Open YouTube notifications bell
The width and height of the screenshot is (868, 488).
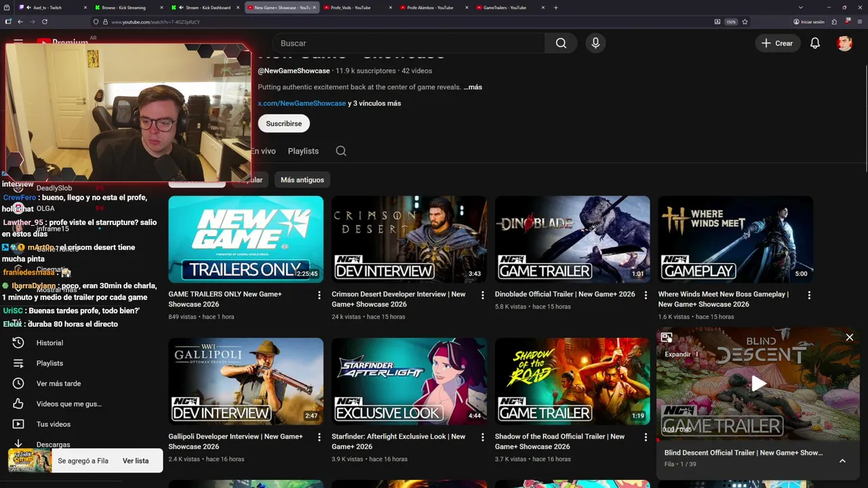tap(815, 43)
